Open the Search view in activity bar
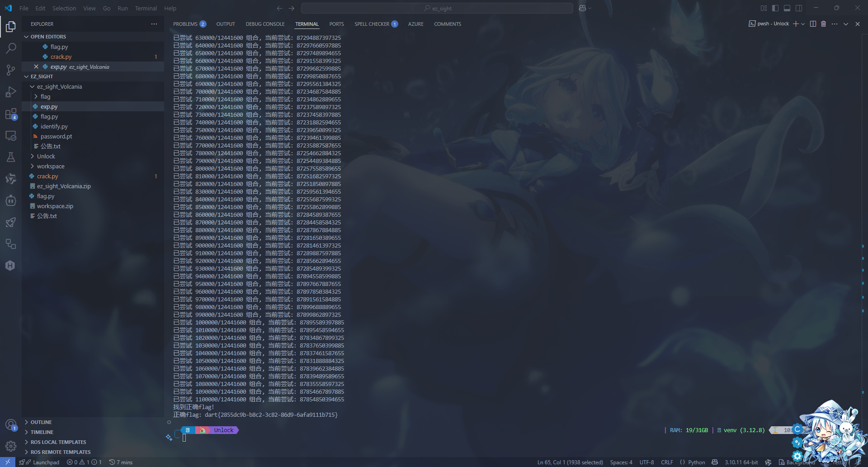 tap(11, 48)
